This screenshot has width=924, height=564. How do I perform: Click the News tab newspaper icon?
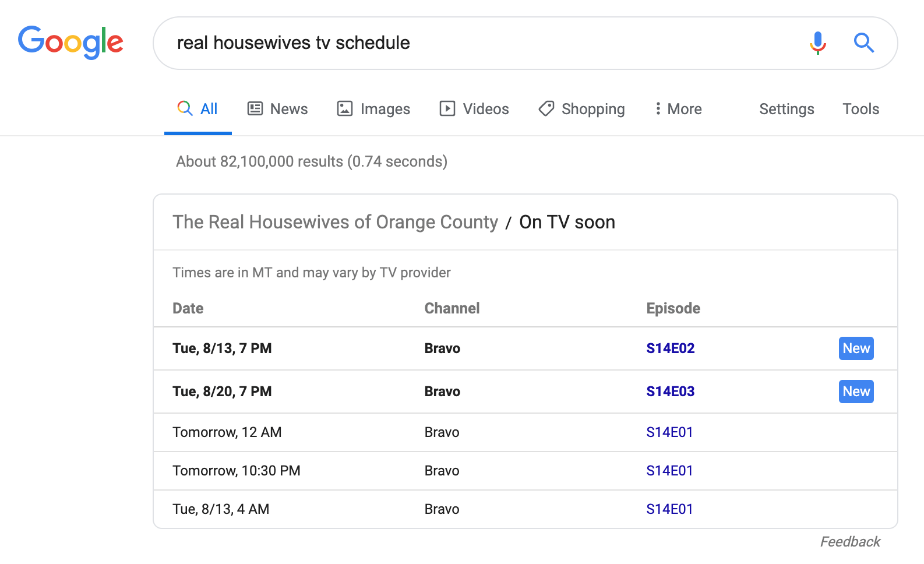coord(255,109)
